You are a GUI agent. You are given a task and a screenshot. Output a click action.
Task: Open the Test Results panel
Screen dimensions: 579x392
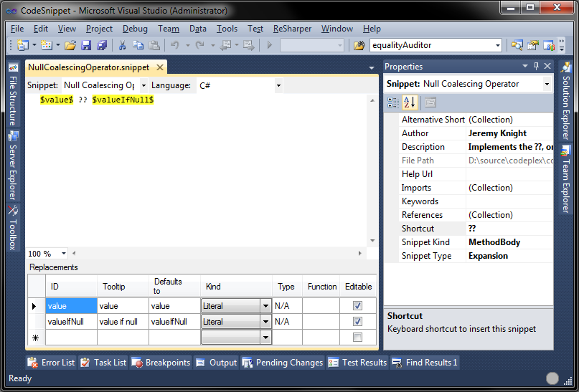357,363
